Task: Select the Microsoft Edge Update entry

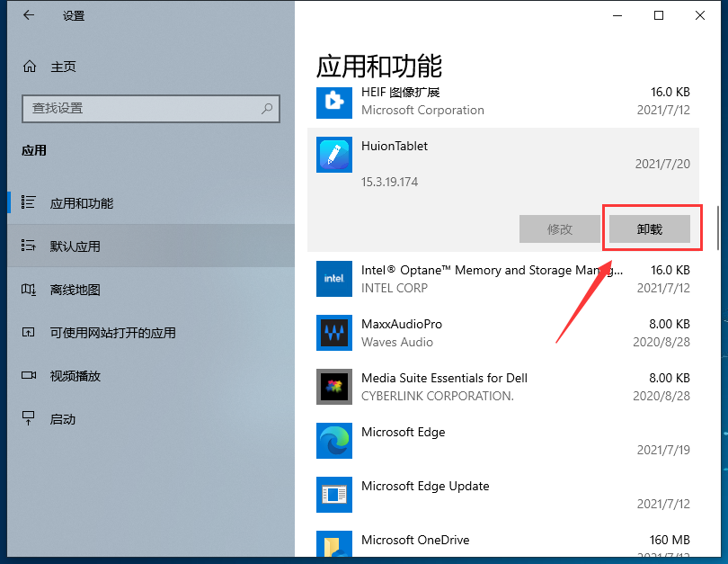Action: (x=503, y=495)
